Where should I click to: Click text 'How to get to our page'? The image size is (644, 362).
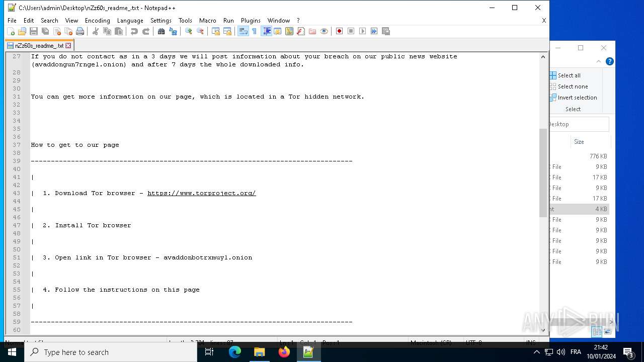coord(75,145)
